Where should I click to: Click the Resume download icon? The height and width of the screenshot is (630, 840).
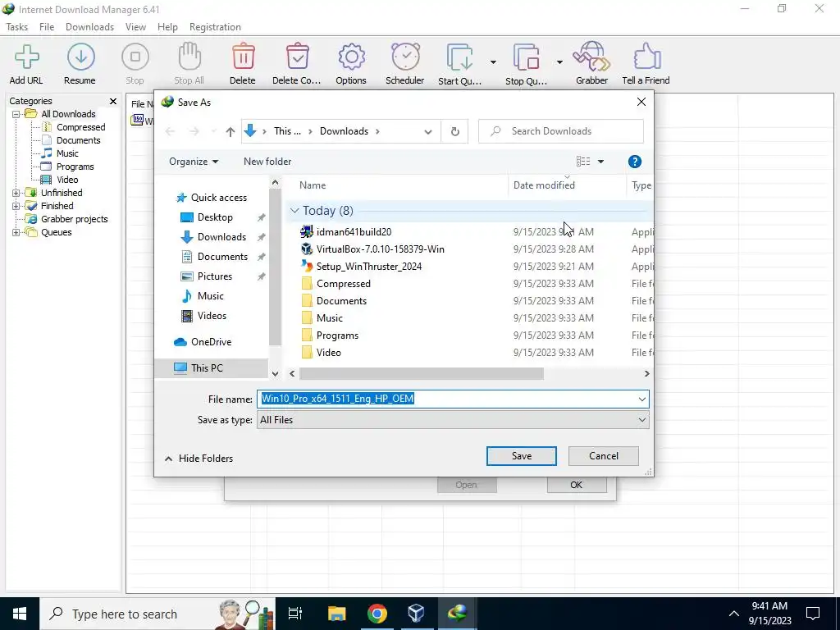click(x=80, y=57)
